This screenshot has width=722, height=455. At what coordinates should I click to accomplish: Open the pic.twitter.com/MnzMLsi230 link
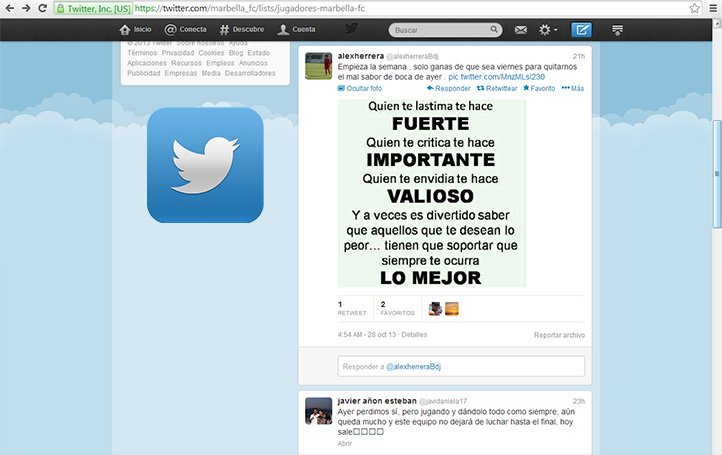point(496,77)
